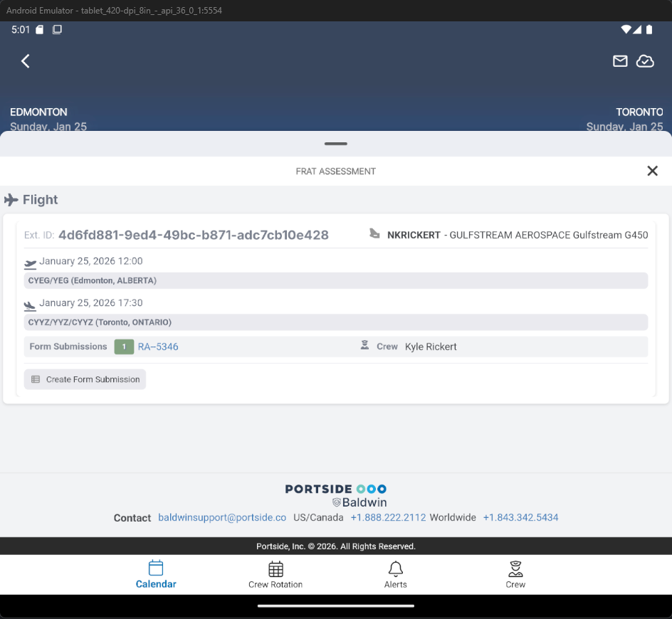The height and width of the screenshot is (619, 672).
Task: Open form submission RA-5346
Action: [158, 346]
